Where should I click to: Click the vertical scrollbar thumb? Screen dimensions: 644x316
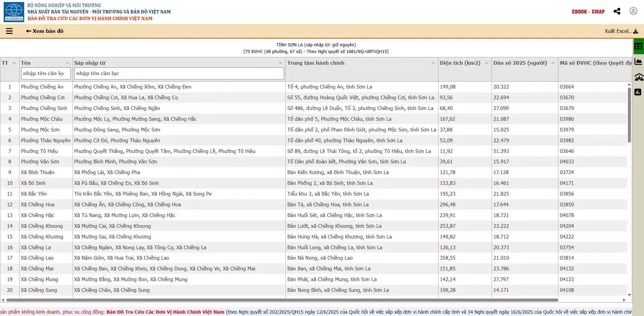(x=629, y=115)
